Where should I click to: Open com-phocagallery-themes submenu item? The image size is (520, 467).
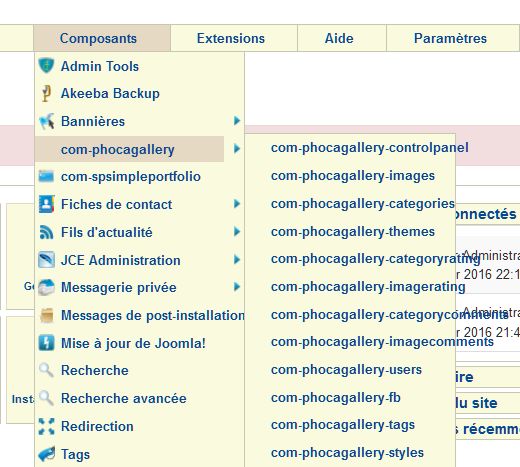[353, 231]
